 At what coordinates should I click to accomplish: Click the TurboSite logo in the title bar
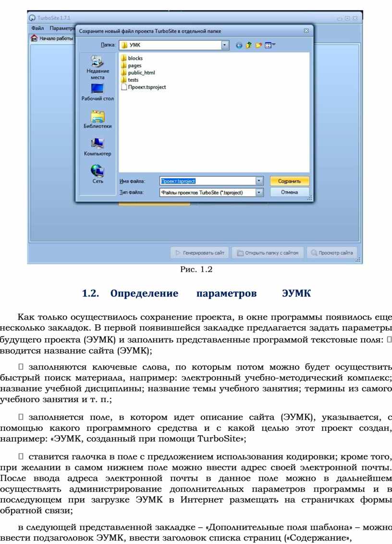coord(32,18)
